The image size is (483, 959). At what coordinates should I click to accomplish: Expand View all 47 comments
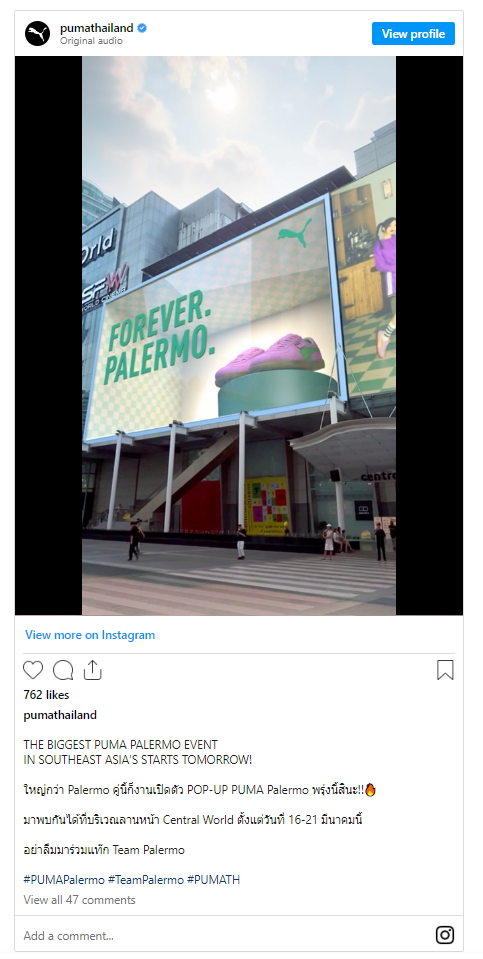click(x=79, y=900)
